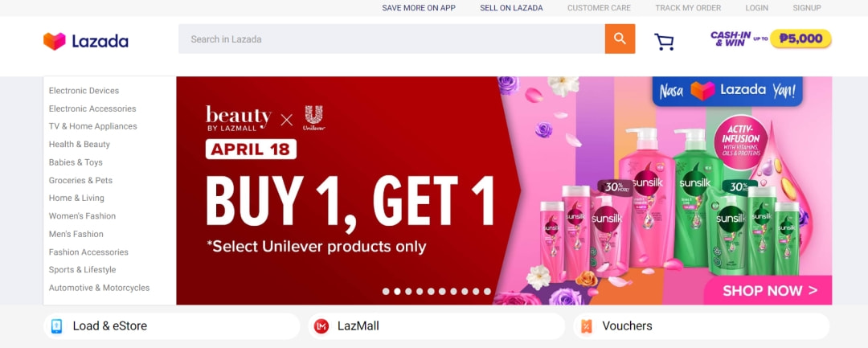Expand the Women's Fashion category
868x348 pixels.
(82, 215)
